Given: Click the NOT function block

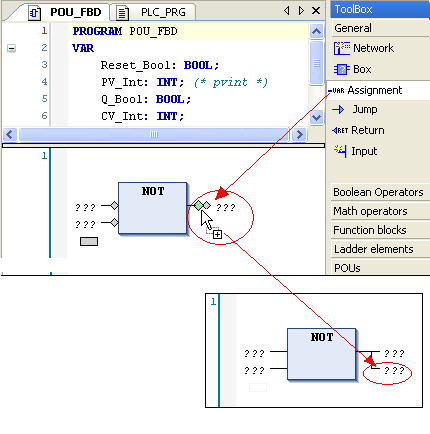Looking at the screenshot, I should 153,208.
